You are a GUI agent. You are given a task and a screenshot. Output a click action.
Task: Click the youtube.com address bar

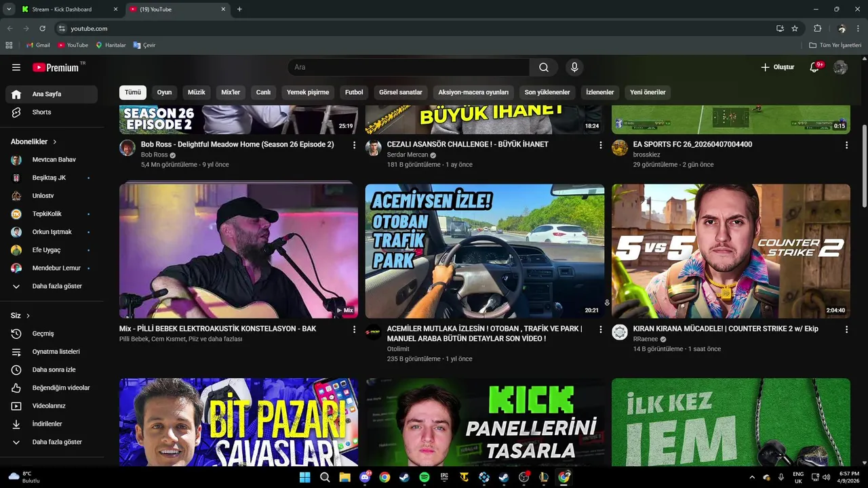[414, 28]
